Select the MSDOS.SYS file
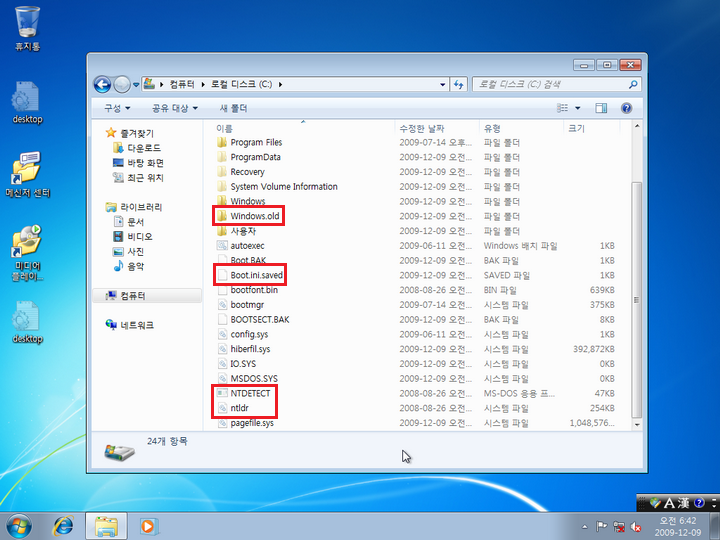720x540 pixels. click(x=248, y=378)
